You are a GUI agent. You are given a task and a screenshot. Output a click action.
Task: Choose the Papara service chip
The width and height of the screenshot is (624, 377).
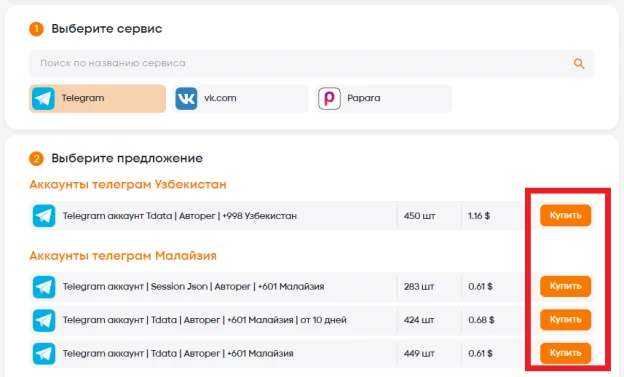pos(384,98)
